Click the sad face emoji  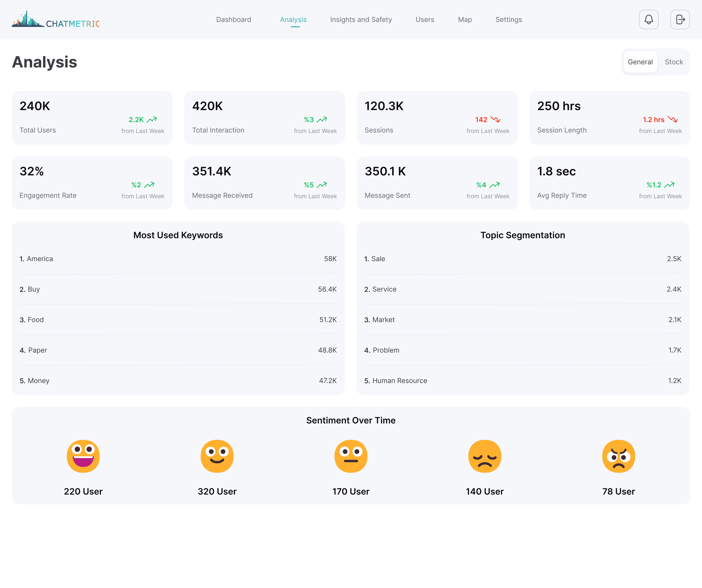click(485, 456)
